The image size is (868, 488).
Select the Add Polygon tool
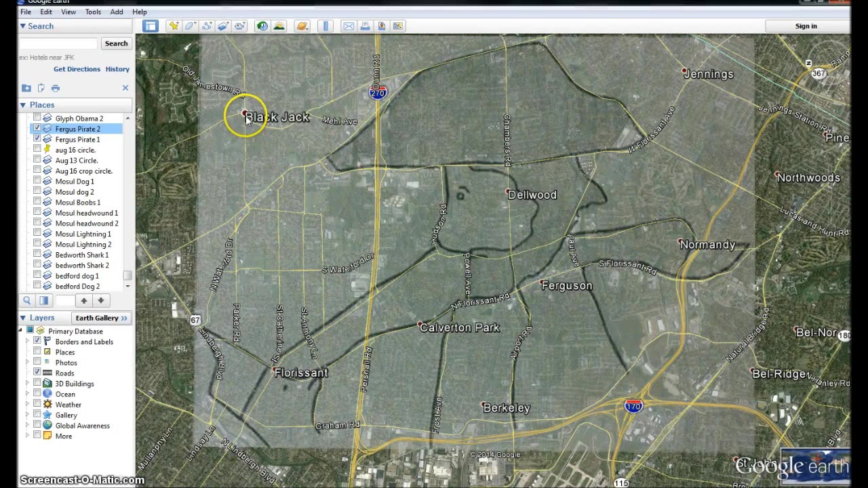(x=191, y=26)
